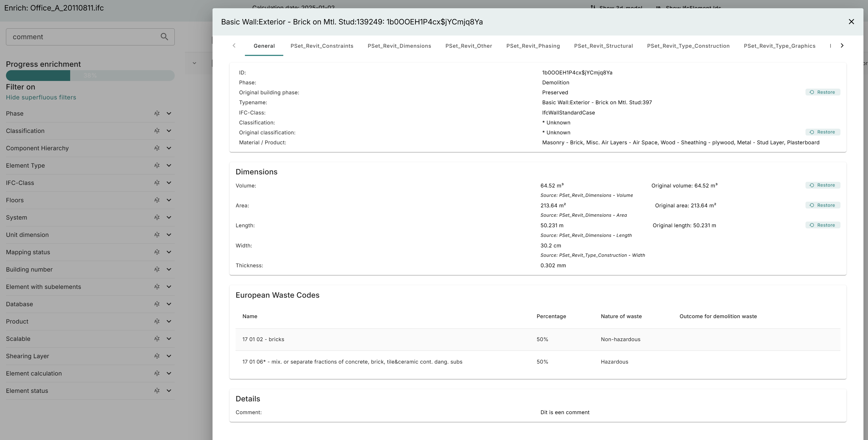Sort Mapping status filter A-Z
The image size is (868, 440).
tap(157, 252)
